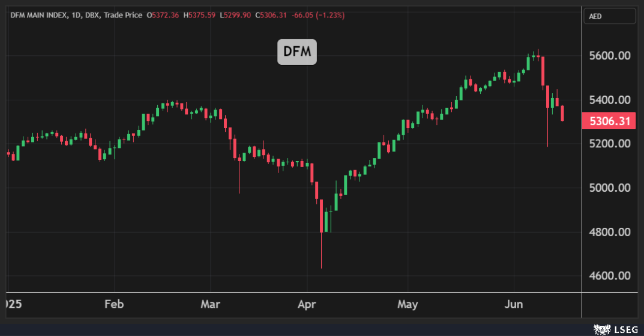Viewport: 644px width, 336px height.
Task: Open the AED currency selector
Action: 610,16
